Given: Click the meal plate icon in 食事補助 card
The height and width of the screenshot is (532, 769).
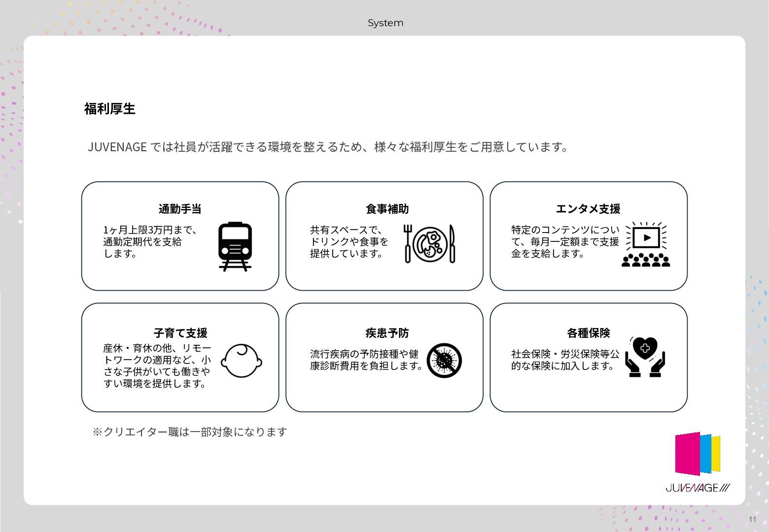Looking at the screenshot, I should click(x=430, y=244).
